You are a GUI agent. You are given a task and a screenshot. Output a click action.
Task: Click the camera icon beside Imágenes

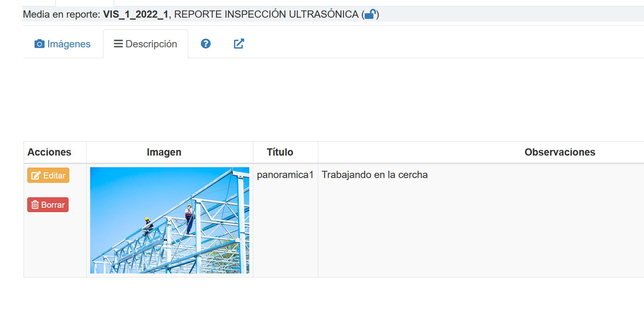[39, 44]
